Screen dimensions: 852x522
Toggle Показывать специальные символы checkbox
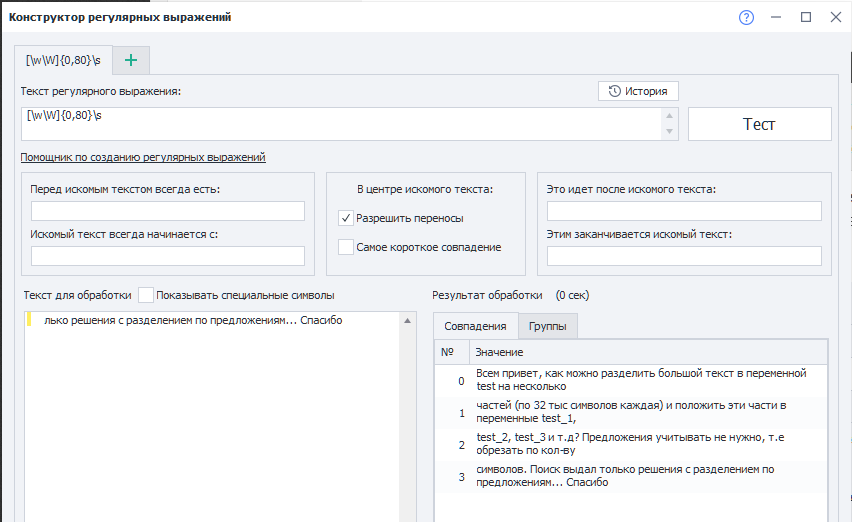click(146, 295)
